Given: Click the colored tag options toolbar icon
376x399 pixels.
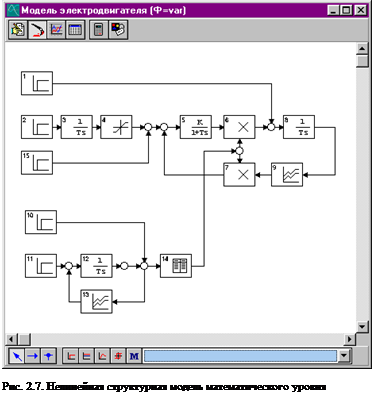Looking at the screenshot, I should [x=118, y=30].
